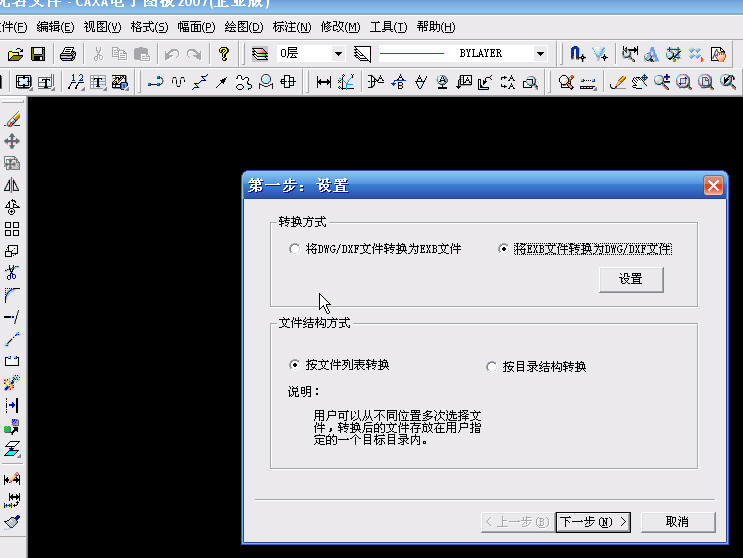Click the pencil edit icon in top toolbar

617,82
